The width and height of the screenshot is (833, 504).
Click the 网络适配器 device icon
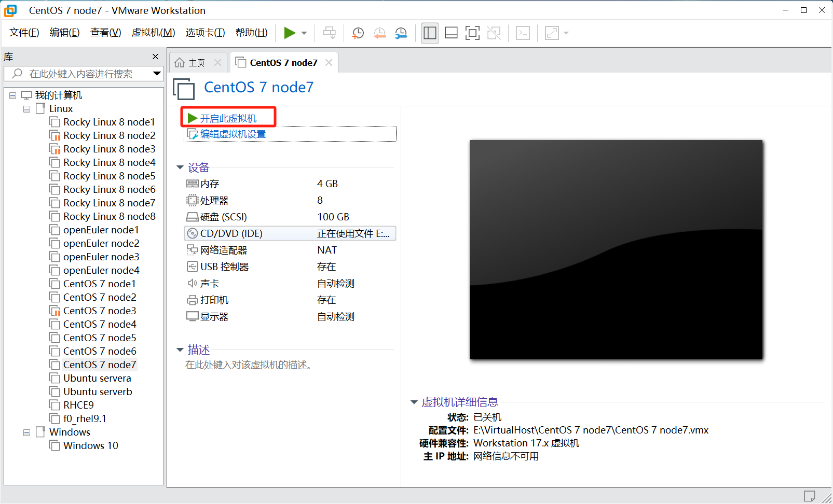(x=193, y=250)
